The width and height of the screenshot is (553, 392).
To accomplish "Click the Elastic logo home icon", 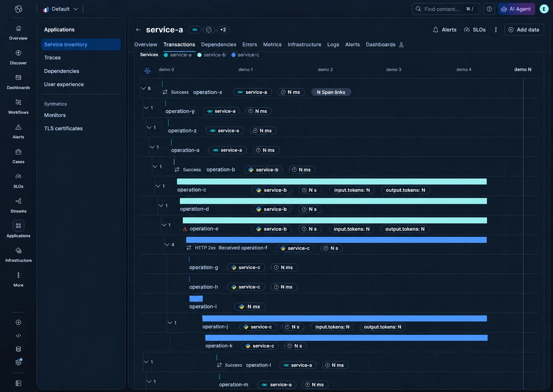I will (x=18, y=9).
